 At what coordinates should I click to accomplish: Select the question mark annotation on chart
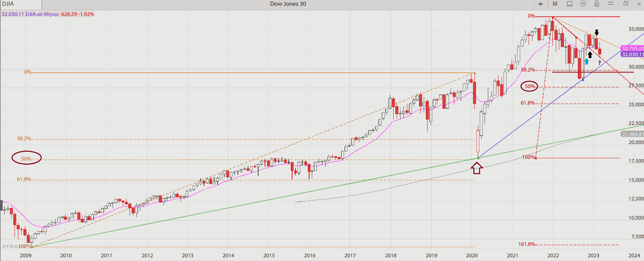pyautogui.click(x=600, y=63)
